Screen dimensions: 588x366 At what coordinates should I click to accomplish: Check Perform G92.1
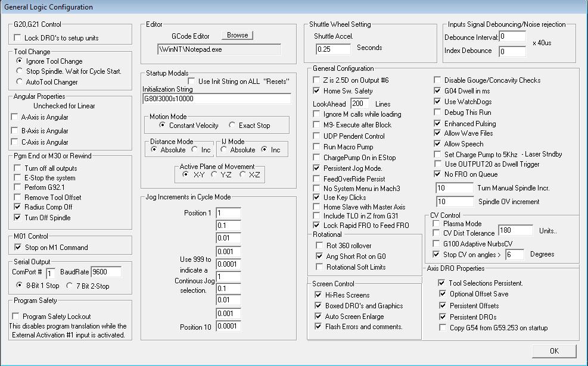pyautogui.click(x=17, y=187)
